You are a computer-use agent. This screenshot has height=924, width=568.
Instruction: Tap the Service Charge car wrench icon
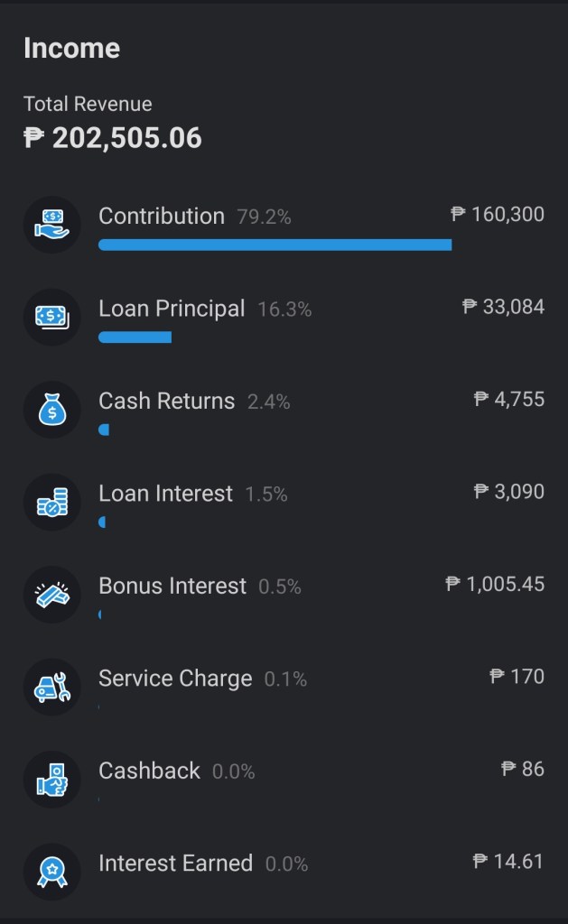click(x=51, y=688)
